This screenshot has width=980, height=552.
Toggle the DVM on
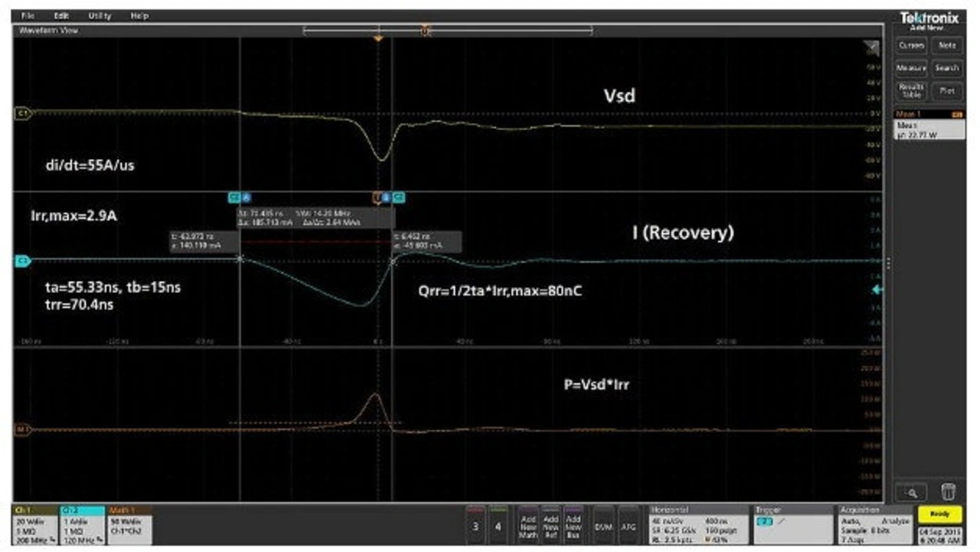[603, 525]
